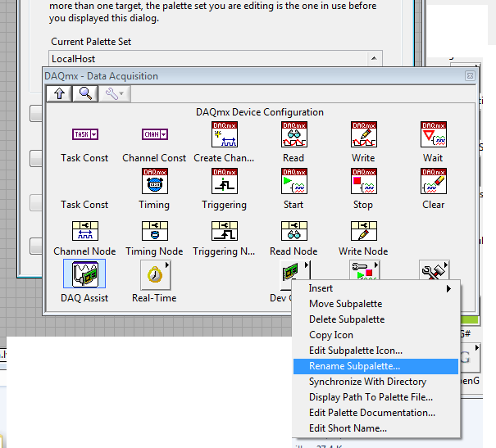The height and width of the screenshot is (448, 496).
Task: Choose Edit Short Name...
Action: click(x=375, y=428)
